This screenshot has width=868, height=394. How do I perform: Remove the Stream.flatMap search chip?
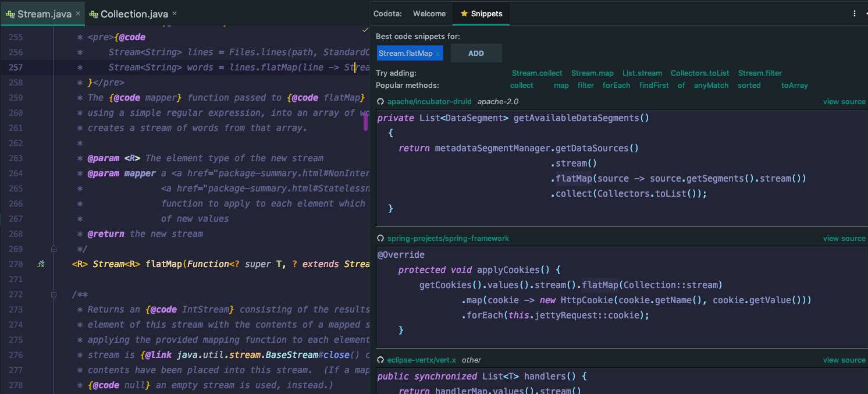click(x=437, y=54)
